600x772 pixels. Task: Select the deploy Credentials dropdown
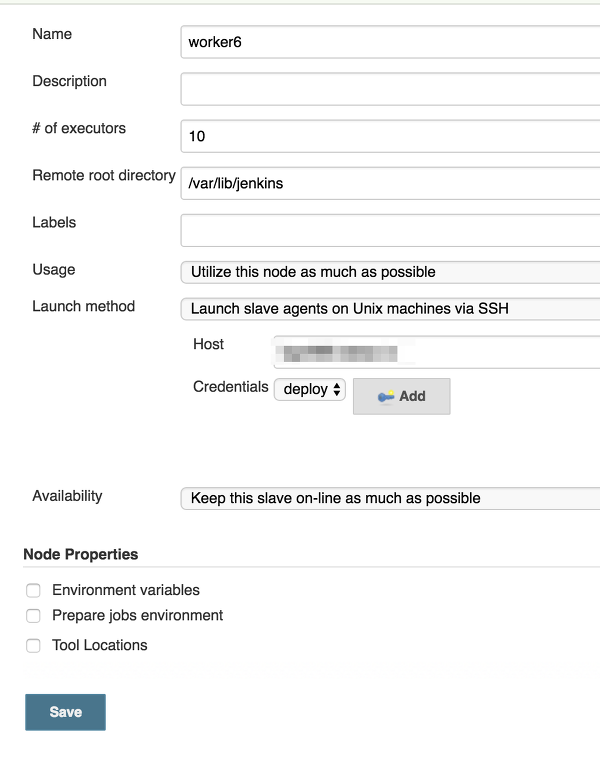coord(310,389)
